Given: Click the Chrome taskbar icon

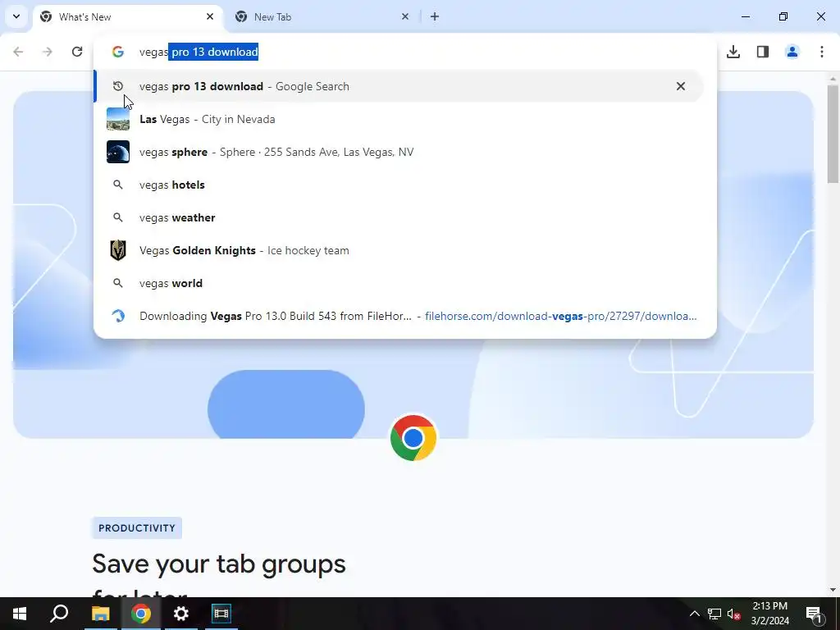Looking at the screenshot, I should tap(141, 614).
